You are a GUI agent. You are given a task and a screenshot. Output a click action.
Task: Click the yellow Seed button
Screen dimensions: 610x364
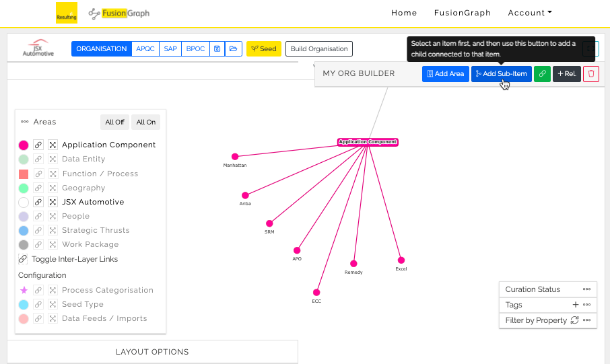point(264,48)
